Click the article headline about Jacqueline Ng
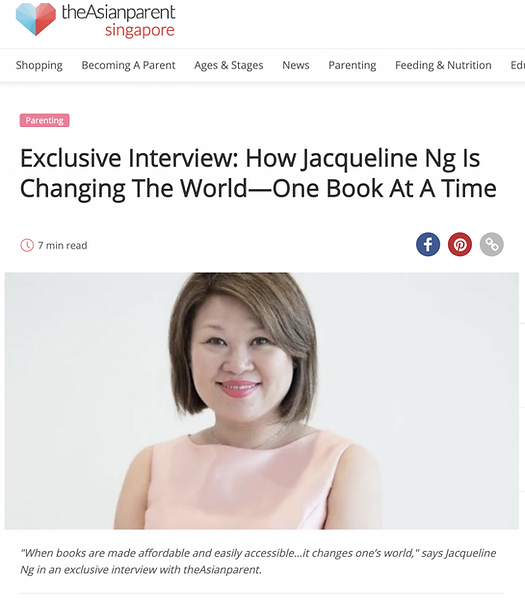Viewport: 525px width, 600px height. click(258, 173)
